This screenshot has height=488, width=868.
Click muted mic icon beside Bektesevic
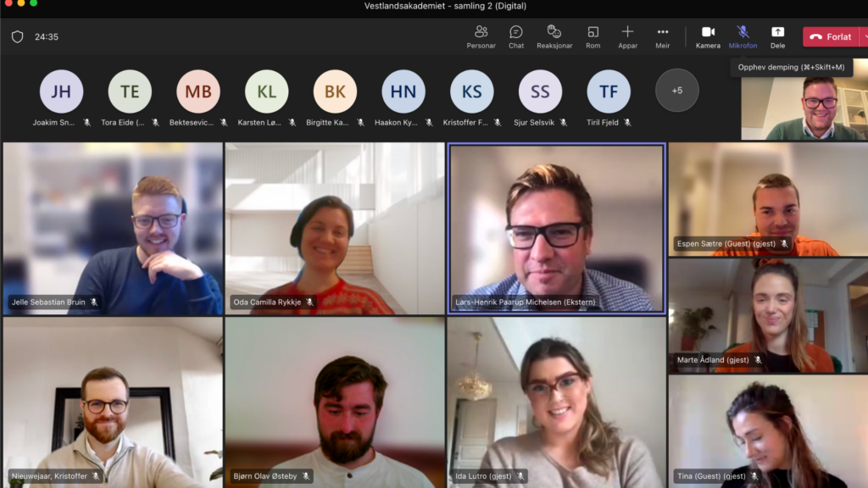pyautogui.click(x=224, y=123)
